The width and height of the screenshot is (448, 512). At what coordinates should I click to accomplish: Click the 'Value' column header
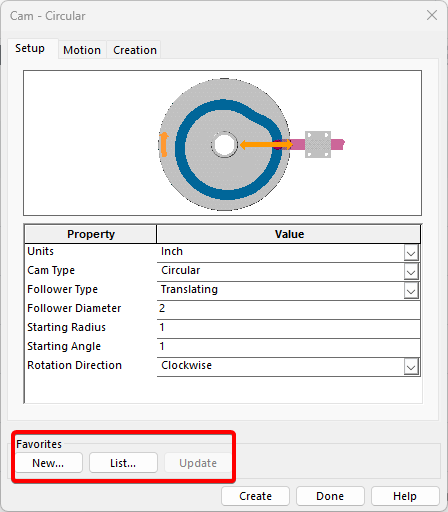click(289, 234)
